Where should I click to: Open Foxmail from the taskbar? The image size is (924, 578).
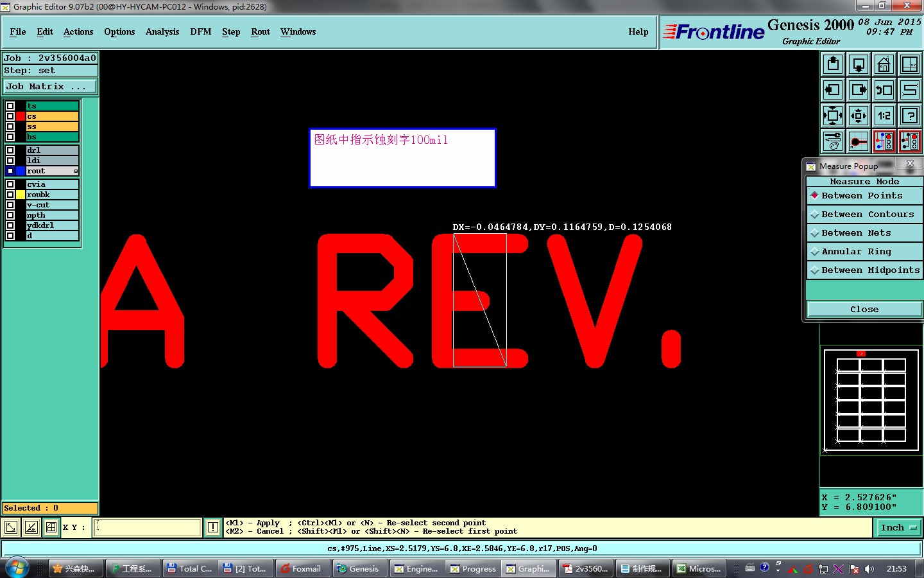[x=302, y=568]
